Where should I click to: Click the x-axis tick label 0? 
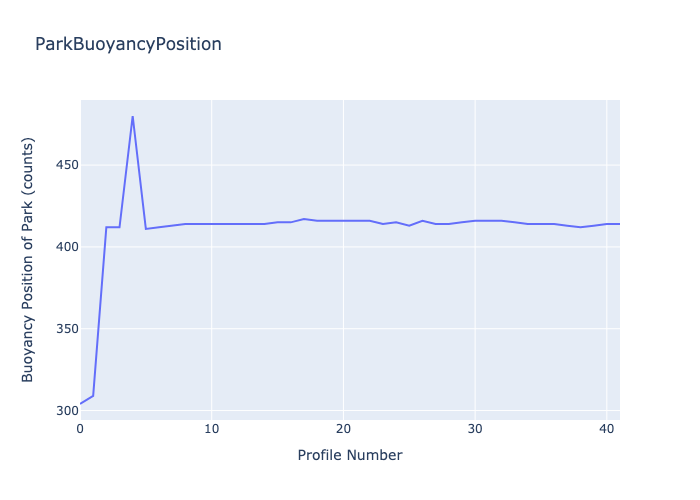click(80, 429)
